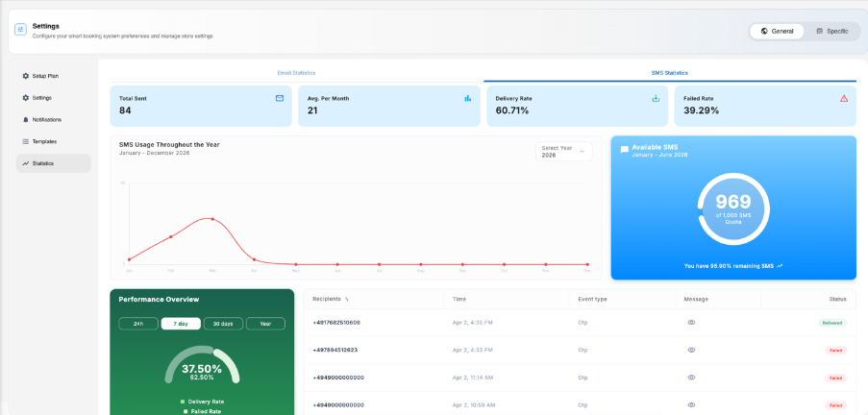Select the 30 days performance range
This screenshot has width=868, height=415.
[x=223, y=324]
